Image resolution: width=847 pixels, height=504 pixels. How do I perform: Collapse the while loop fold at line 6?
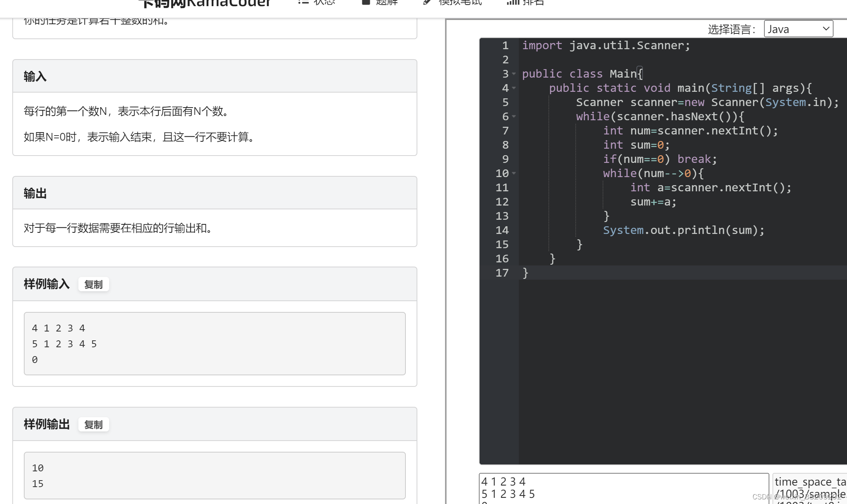[x=514, y=116]
